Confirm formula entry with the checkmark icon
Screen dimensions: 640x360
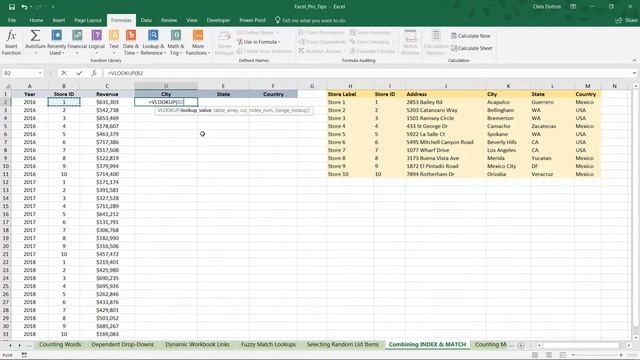pos(79,73)
